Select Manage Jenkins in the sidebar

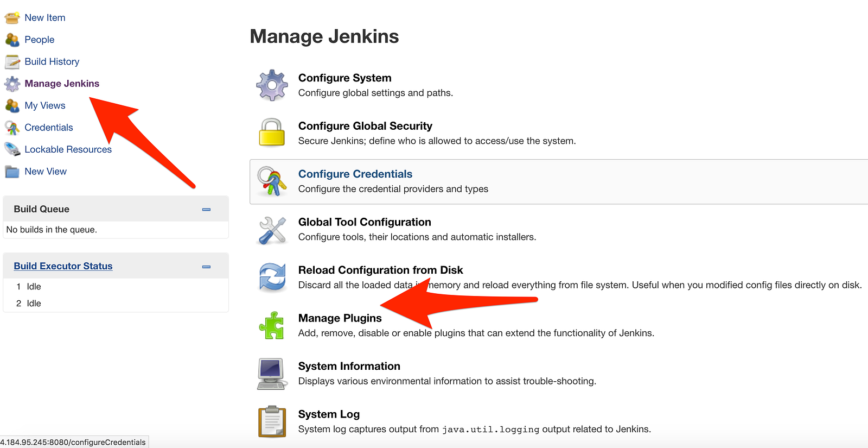point(62,84)
